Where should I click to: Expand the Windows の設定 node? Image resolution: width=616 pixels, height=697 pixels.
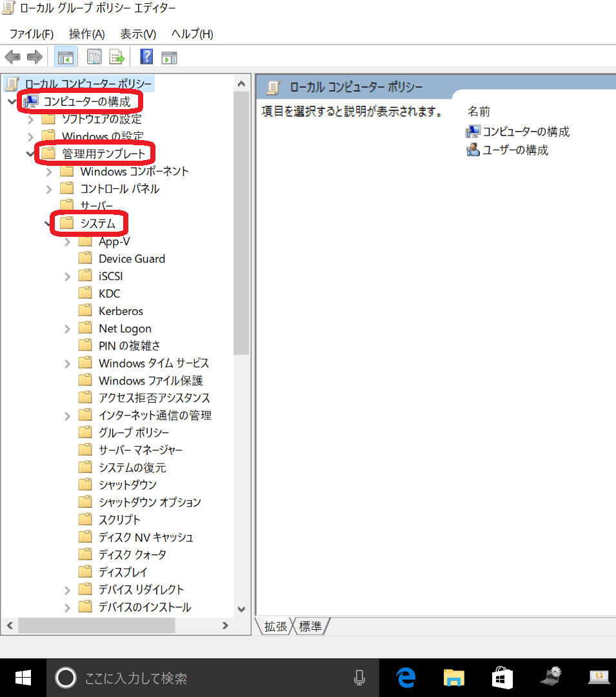(x=31, y=136)
